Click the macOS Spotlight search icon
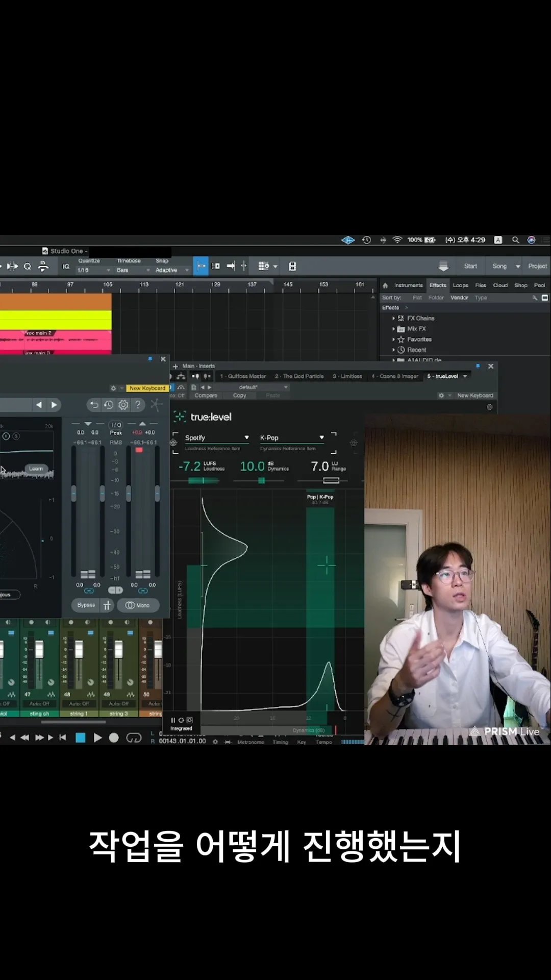551x980 pixels. click(515, 240)
